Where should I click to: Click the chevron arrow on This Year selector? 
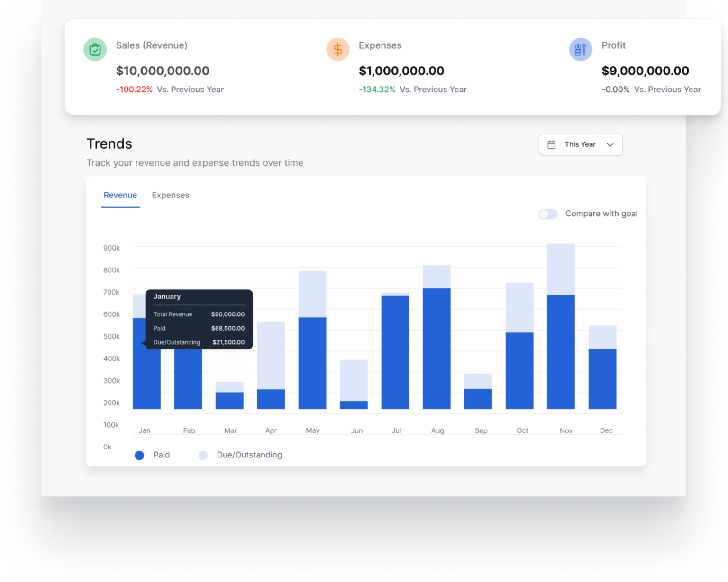tap(611, 144)
